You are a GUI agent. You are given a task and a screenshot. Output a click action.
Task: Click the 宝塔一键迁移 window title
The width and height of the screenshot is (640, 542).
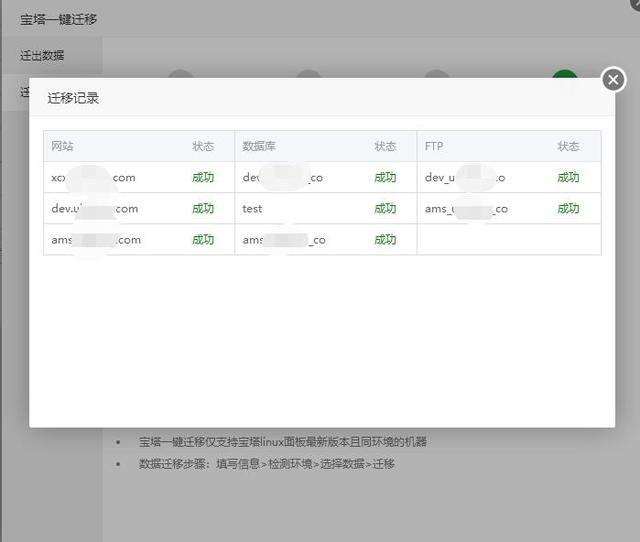point(58,20)
